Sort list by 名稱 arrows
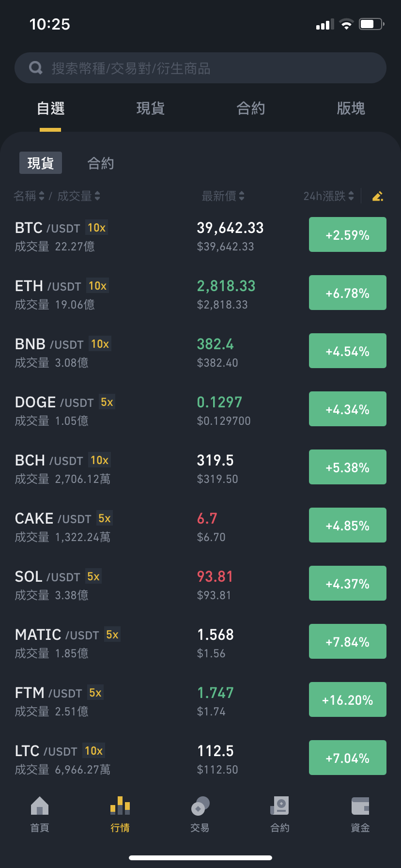This screenshot has height=868, width=401. [42, 196]
